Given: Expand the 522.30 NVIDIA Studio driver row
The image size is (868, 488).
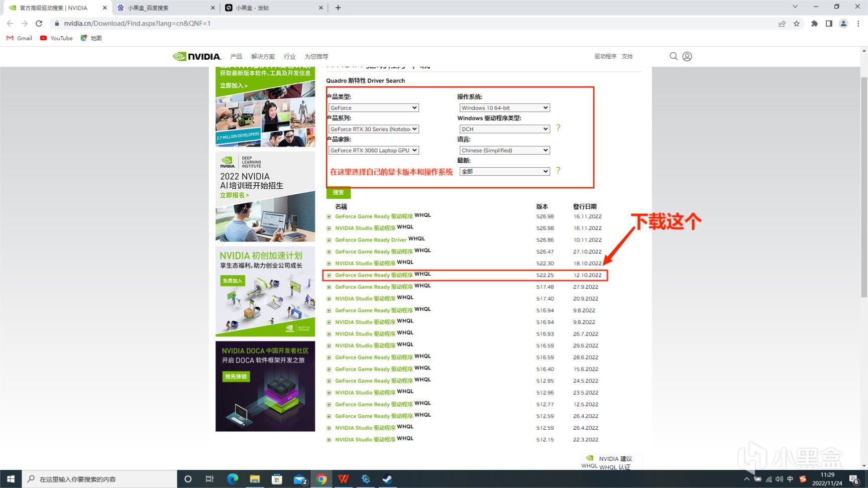Looking at the screenshot, I should 329,264.
